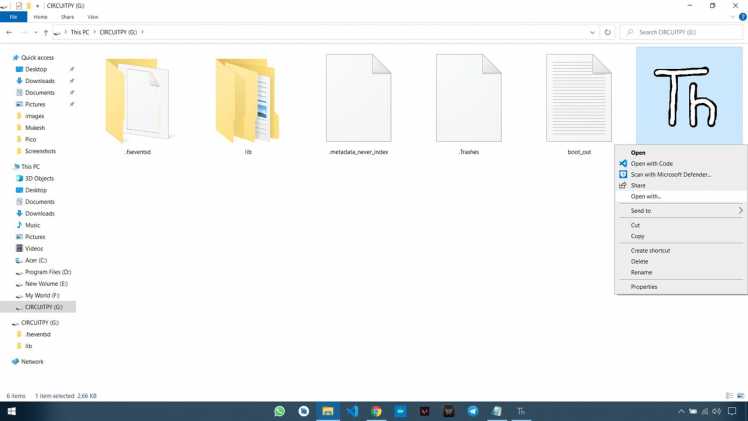Open the Quick Access Toolbar dropdown
This screenshot has width=748, height=421.
click(38, 6)
